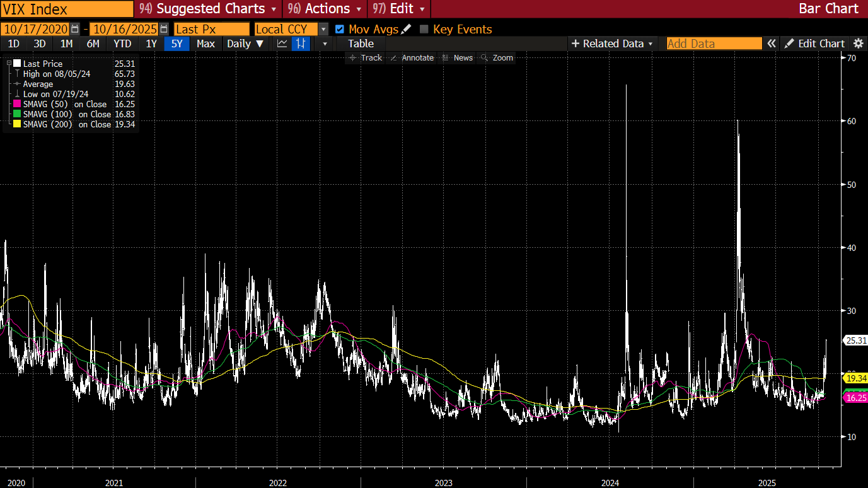Screen dimensions: 868x488
Task: Switch to the Table view
Action: tap(361, 44)
